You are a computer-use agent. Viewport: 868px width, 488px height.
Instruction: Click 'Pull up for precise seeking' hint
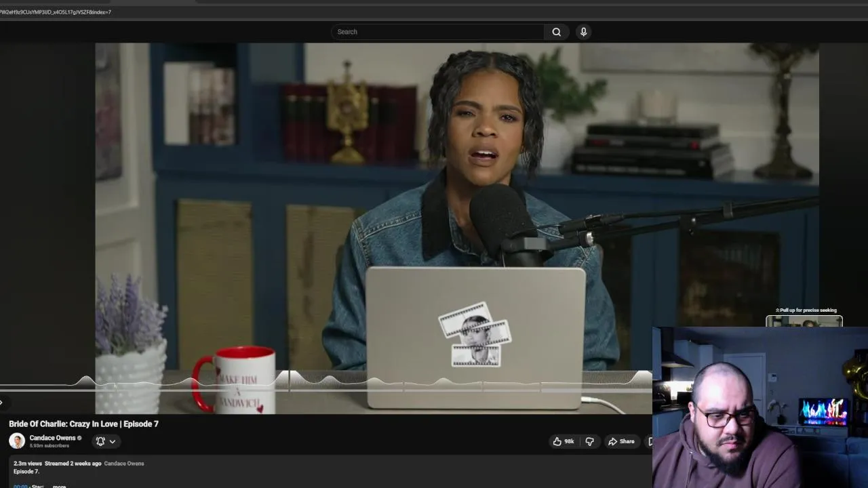[x=806, y=310]
